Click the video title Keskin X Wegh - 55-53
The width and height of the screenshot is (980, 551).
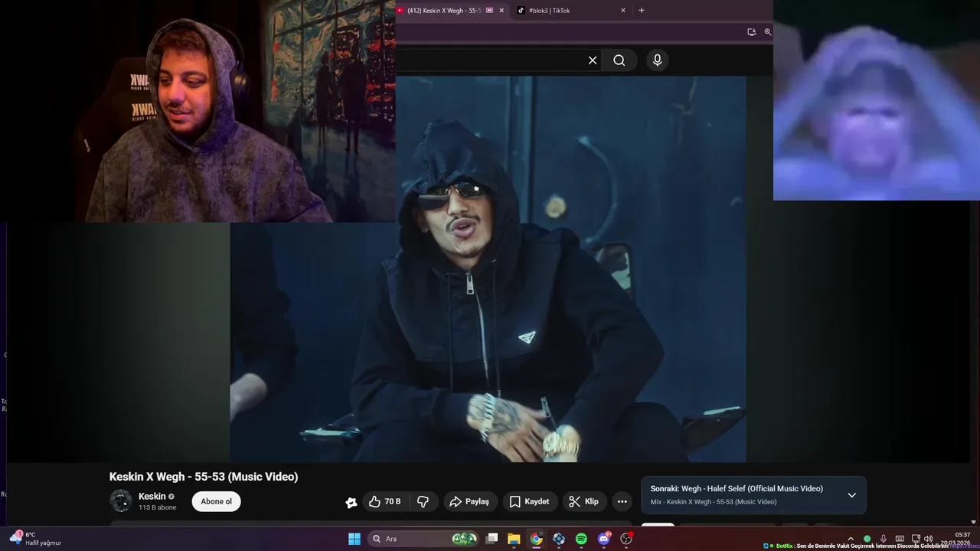pos(204,477)
